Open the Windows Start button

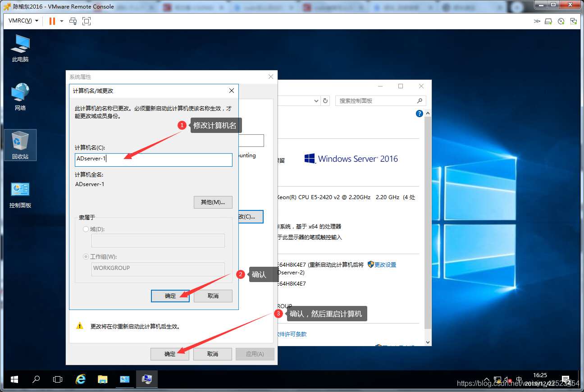[x=14, y=379]
